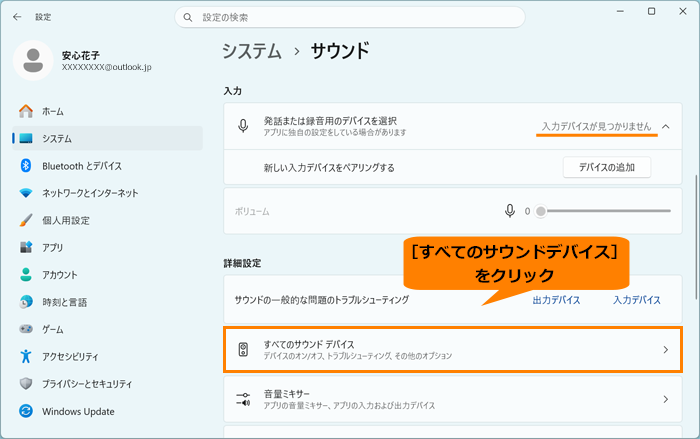Click the デバイスの追加 button

click(x=607, y=167)
